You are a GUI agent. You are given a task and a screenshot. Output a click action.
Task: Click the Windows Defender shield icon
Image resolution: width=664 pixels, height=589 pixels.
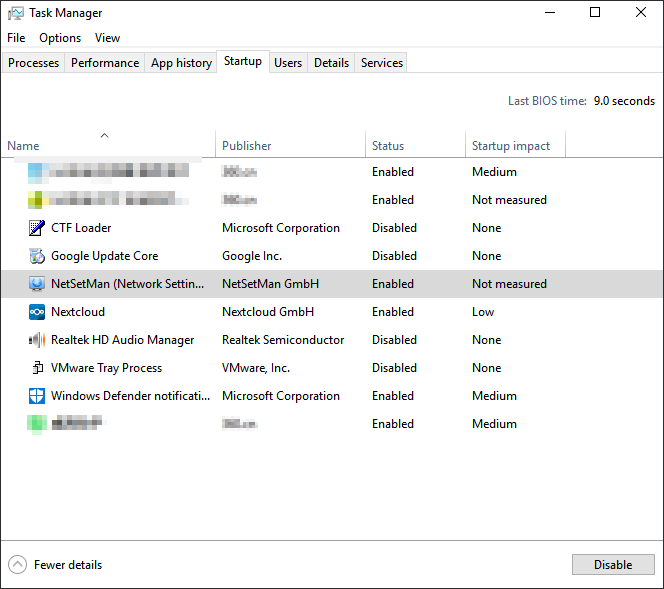click(37, 396)
